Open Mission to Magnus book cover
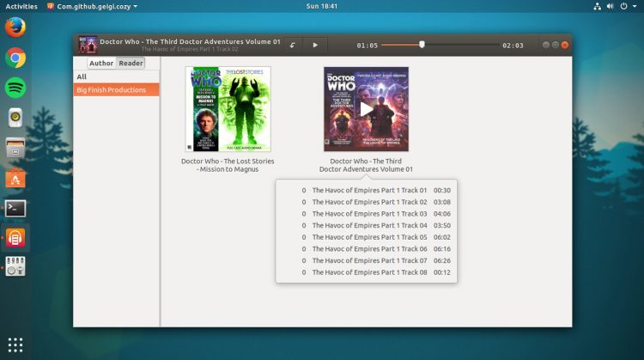The width and height of the screenshot is (644, 360). click(x=228, y=109)
